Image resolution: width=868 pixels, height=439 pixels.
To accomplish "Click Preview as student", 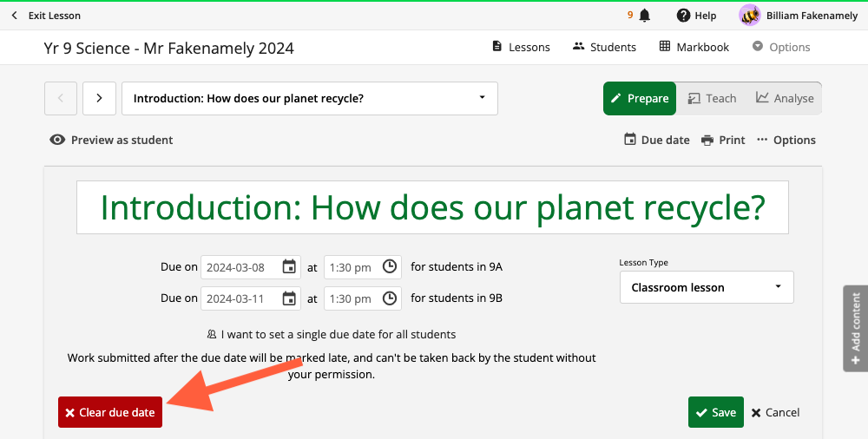I will (x=111, y=140).
